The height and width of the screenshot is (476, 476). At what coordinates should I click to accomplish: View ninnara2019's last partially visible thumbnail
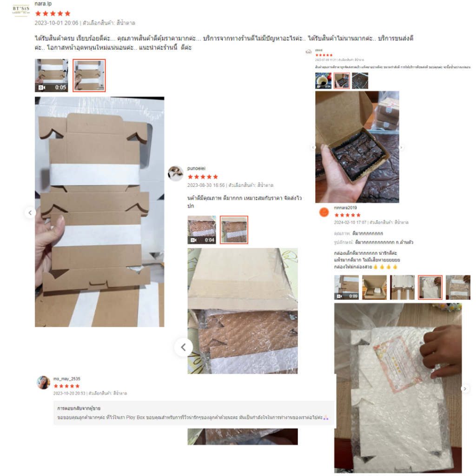458,287
